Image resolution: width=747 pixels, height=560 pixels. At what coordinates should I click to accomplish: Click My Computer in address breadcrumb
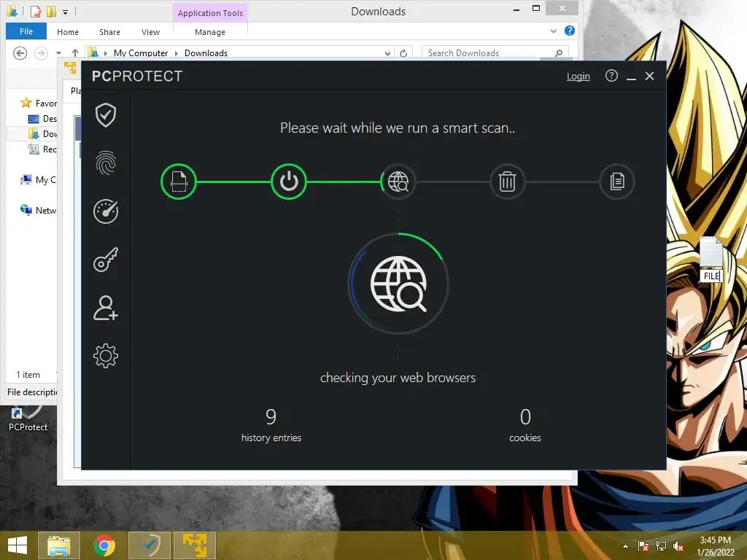point(141,52)
